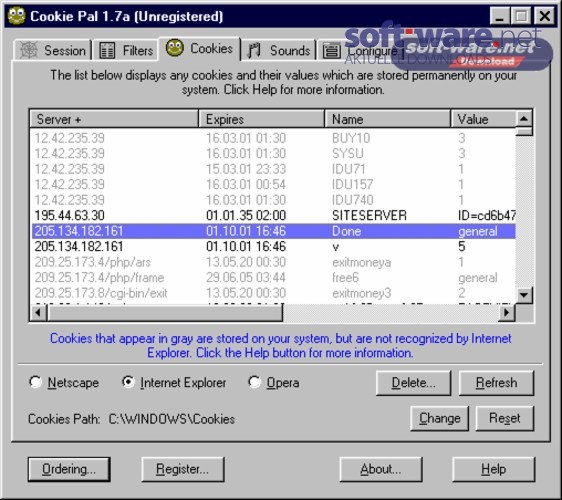Viewport: 562px width, 500px height.
Task: Open the Configure tab
Action: (x=362, y=50)
